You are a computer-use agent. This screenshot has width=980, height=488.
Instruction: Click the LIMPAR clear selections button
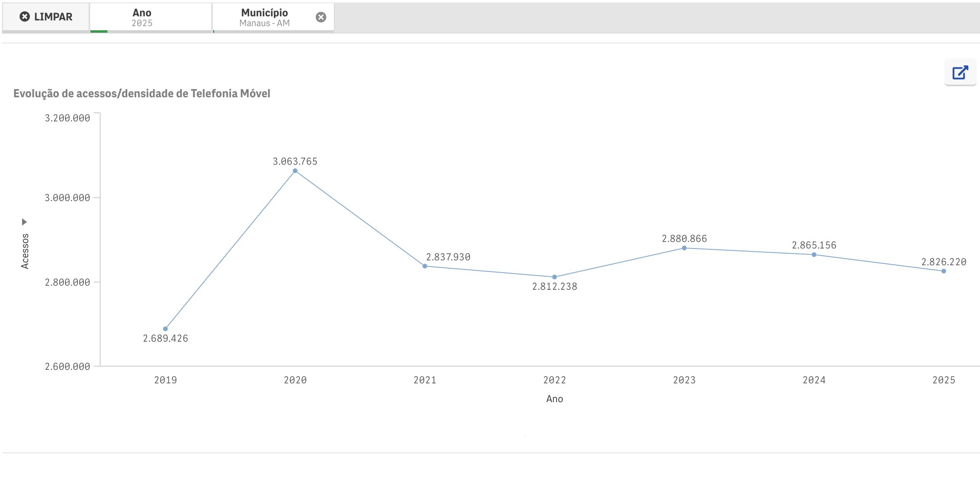click(x=46, y=17)
